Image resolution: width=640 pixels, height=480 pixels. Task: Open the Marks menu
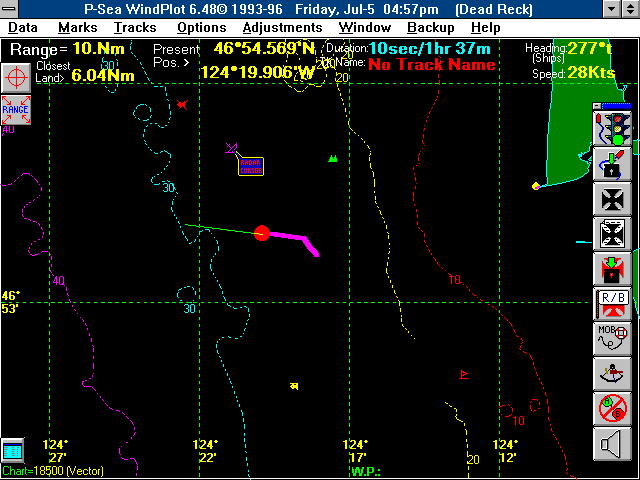coord(78,28)
